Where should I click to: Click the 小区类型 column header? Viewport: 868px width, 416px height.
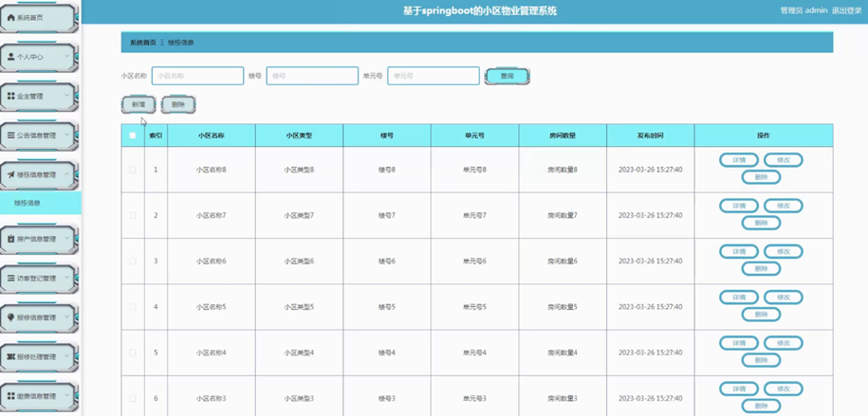click(x=299, y=136)
